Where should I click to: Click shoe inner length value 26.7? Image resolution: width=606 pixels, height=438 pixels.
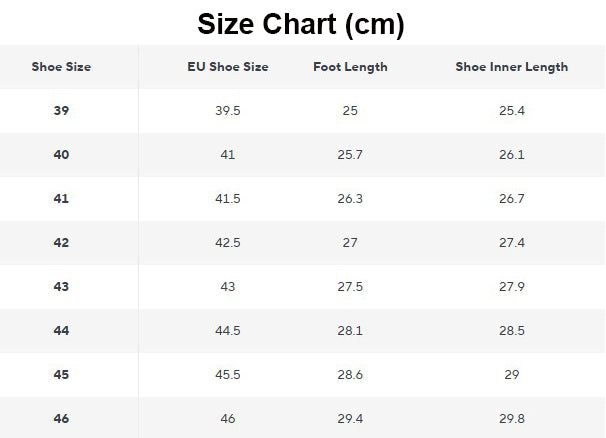coord(512,199)
